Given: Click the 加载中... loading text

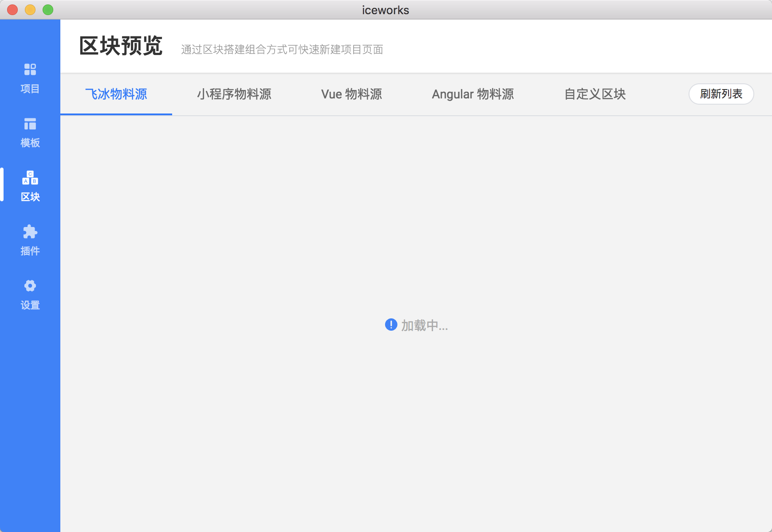Looking at the screenshot, I should (x=425, y=325).
